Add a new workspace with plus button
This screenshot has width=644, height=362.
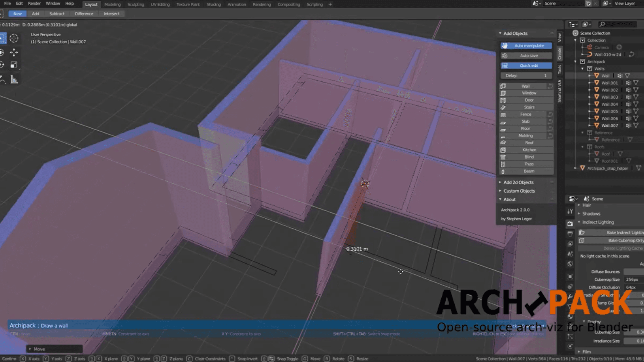tap(330, 4)
